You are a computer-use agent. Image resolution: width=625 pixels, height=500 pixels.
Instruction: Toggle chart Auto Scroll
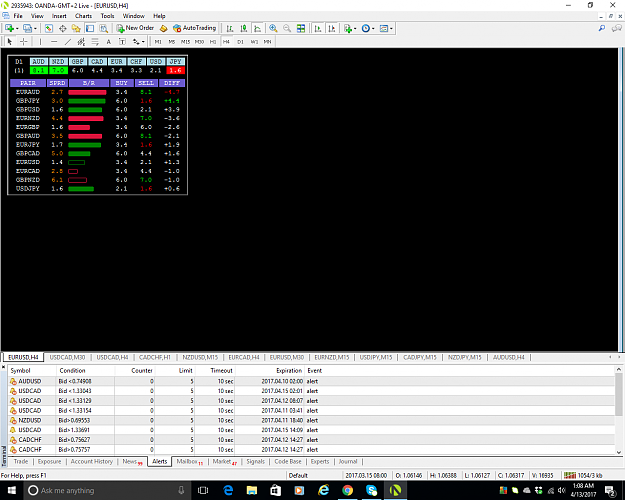(318, 28)
